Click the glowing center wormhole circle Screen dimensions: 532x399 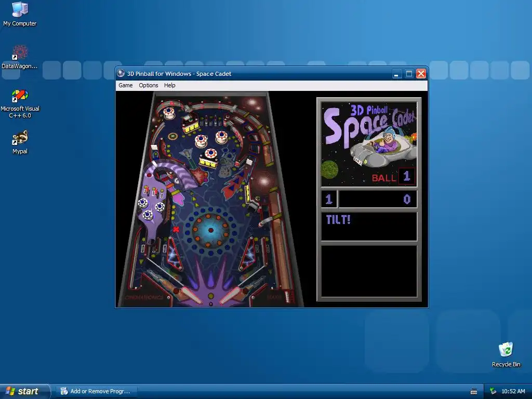(x=211, y=230)
